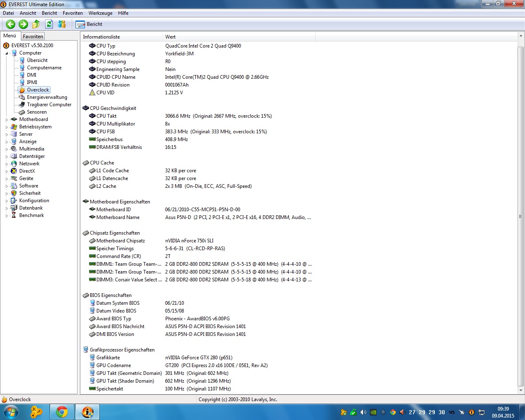
Task: Select the DIMM3: Corsair Value Select row
Action: point(197,280)
